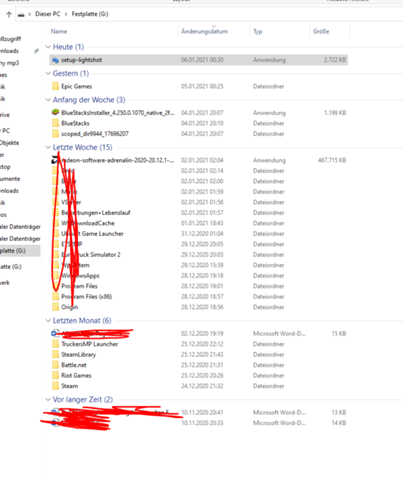403x480 pixels.
Task: Click Microsoft Word-D... type dated 02.12.2020
Action: 279,333
